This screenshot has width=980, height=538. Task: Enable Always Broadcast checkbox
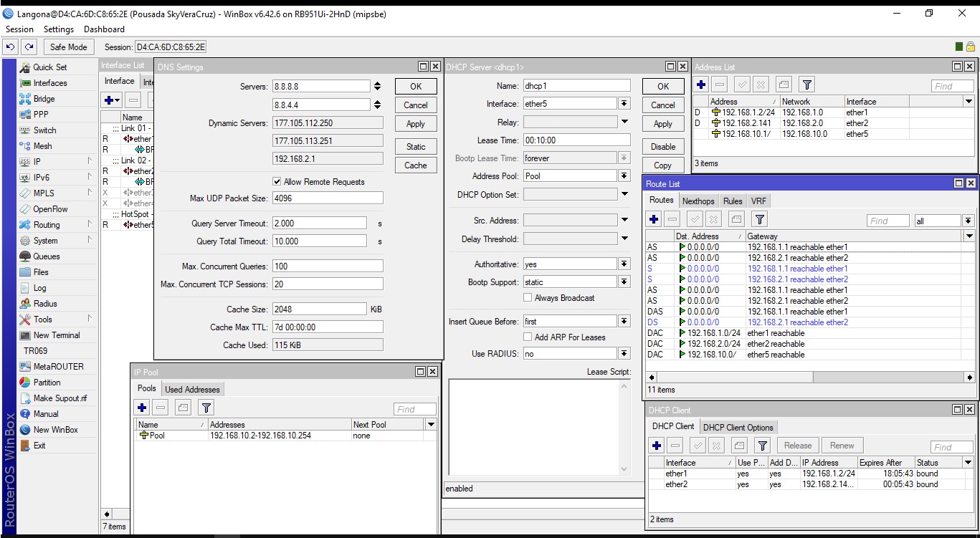coord(528,298)
